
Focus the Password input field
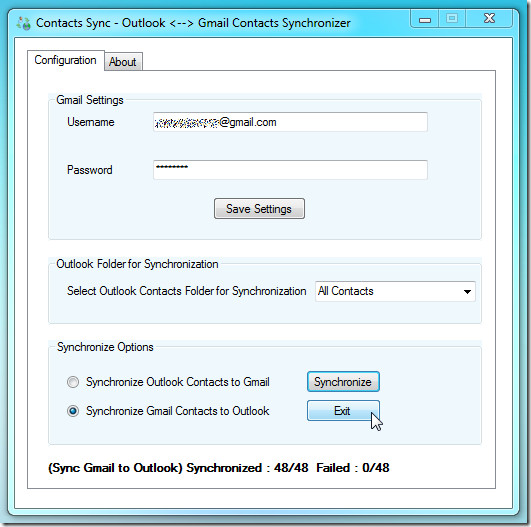coord(290,170)
